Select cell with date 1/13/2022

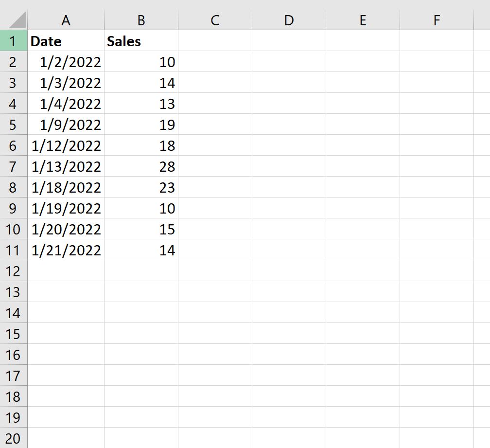point(66,167)
